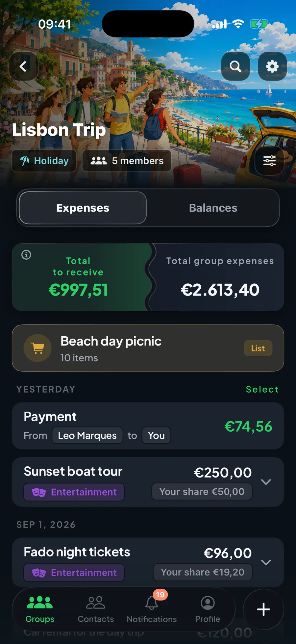Open the List button for picnic
This screenshot has height=644, width=296.
pyautogui.click(x=258, y=348)
